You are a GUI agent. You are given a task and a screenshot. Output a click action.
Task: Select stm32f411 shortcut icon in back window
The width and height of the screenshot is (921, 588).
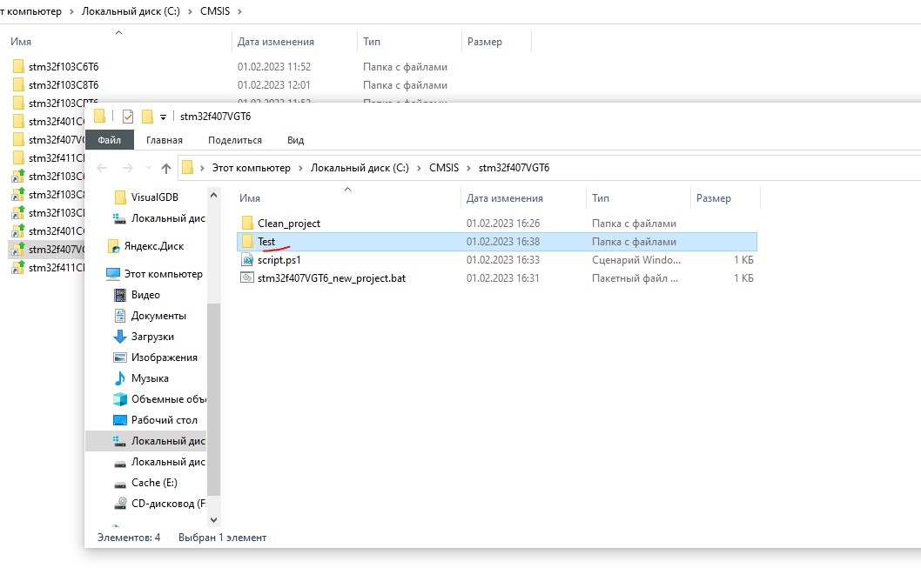[x=18, y=267]
